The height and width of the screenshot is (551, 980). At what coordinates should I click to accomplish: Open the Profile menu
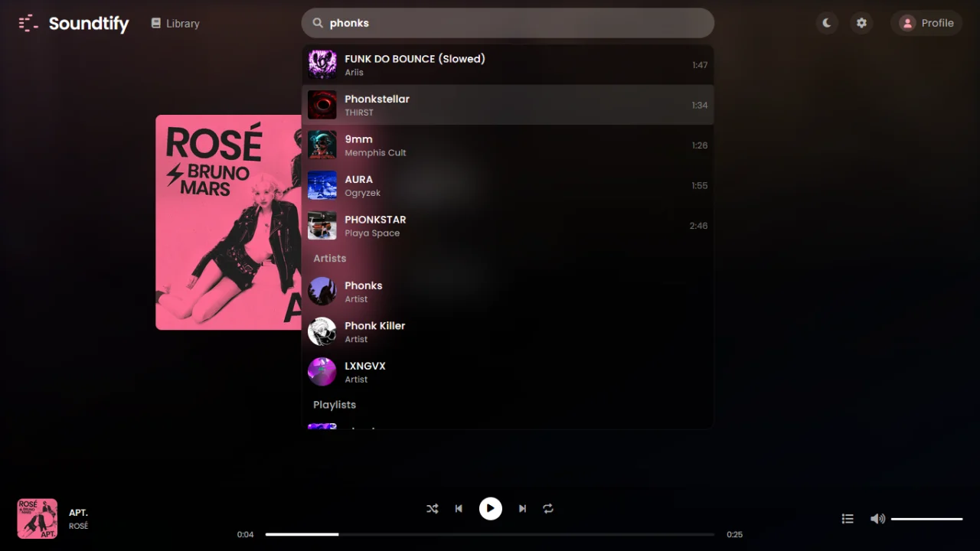pyautogui.click(x=926, y=23)
